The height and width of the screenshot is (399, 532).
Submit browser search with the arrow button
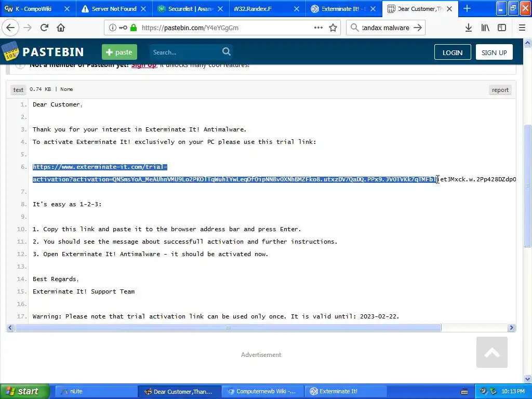(x=418, y=28)
